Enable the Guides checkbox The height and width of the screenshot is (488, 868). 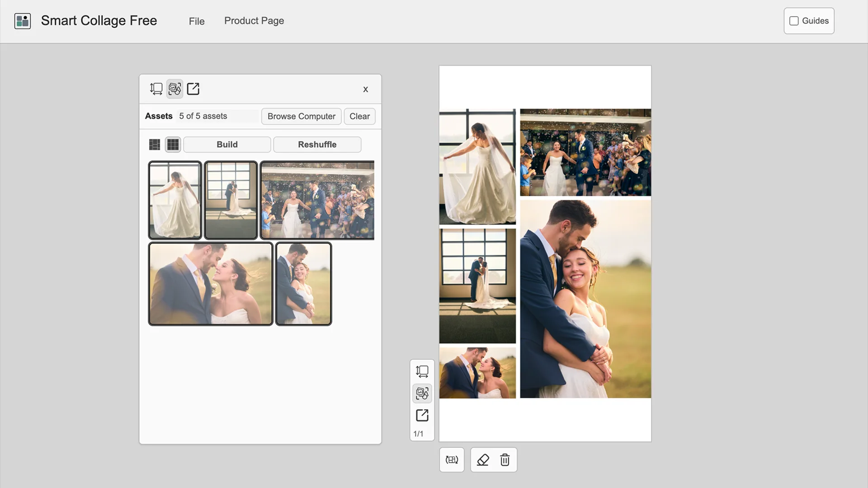[x=794, y=21]
